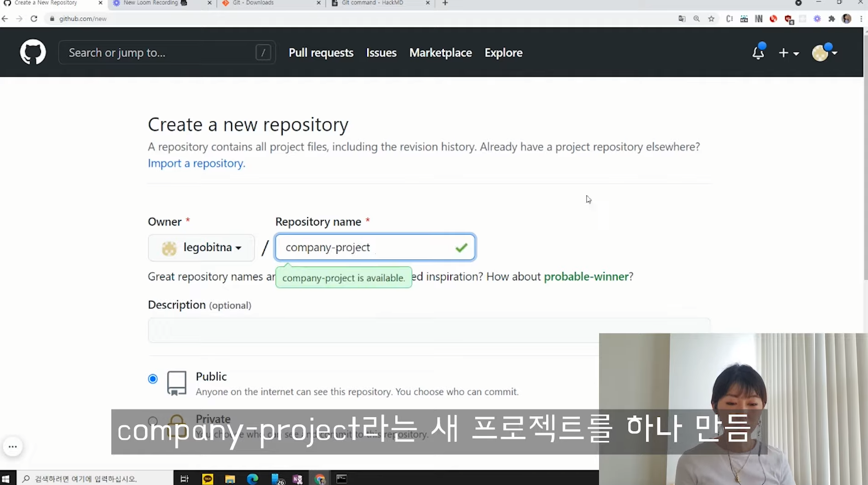Open the Extensions puzzle menu
The width and height of the screenshot is (868, 485).
832,19
